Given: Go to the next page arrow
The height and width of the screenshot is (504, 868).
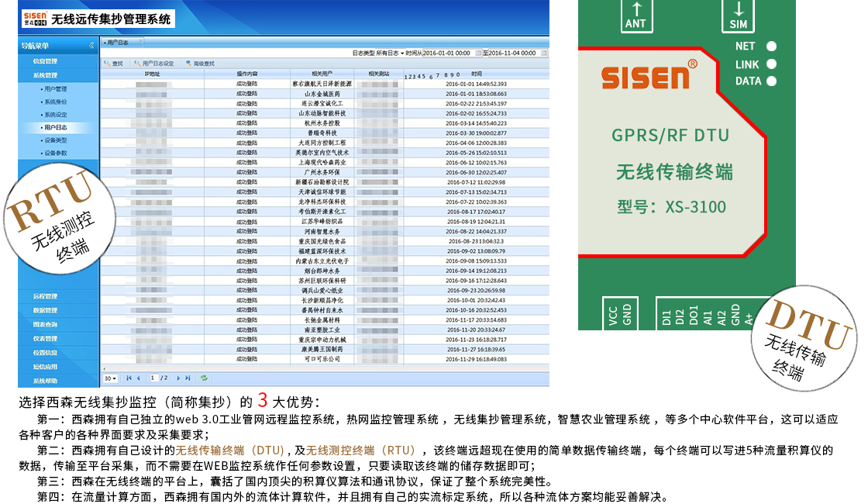Looking at the screenshot, I should click(x=178, y=378).
